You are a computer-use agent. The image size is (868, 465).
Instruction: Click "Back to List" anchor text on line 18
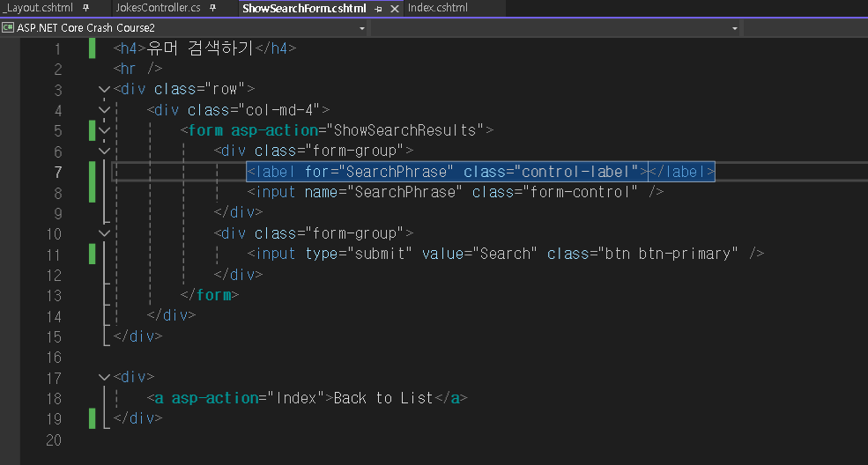[383, 397]
